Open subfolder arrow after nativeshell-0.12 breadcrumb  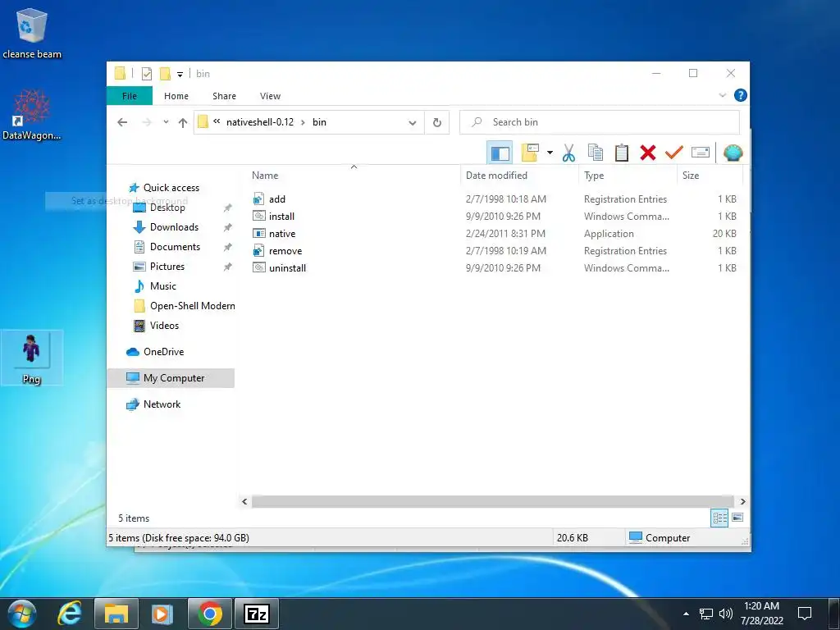(x=303, y=122)
